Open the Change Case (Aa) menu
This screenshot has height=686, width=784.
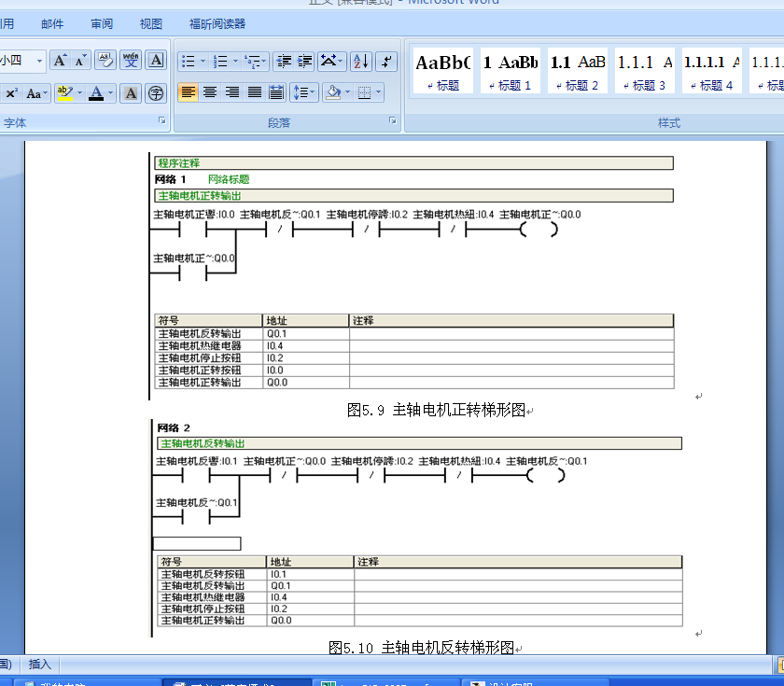pyautogui.click(x=36, y=93)
